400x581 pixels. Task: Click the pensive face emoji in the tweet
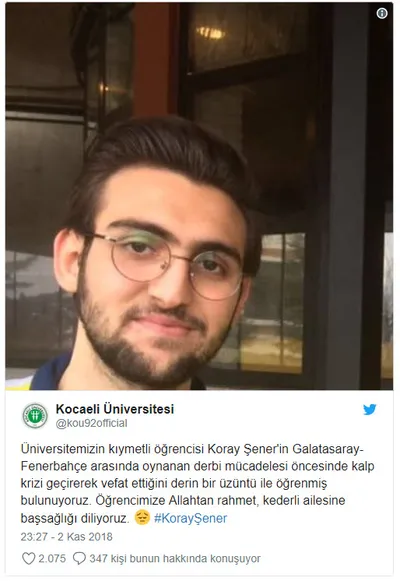pyautogui.click(x=142, y=517)
